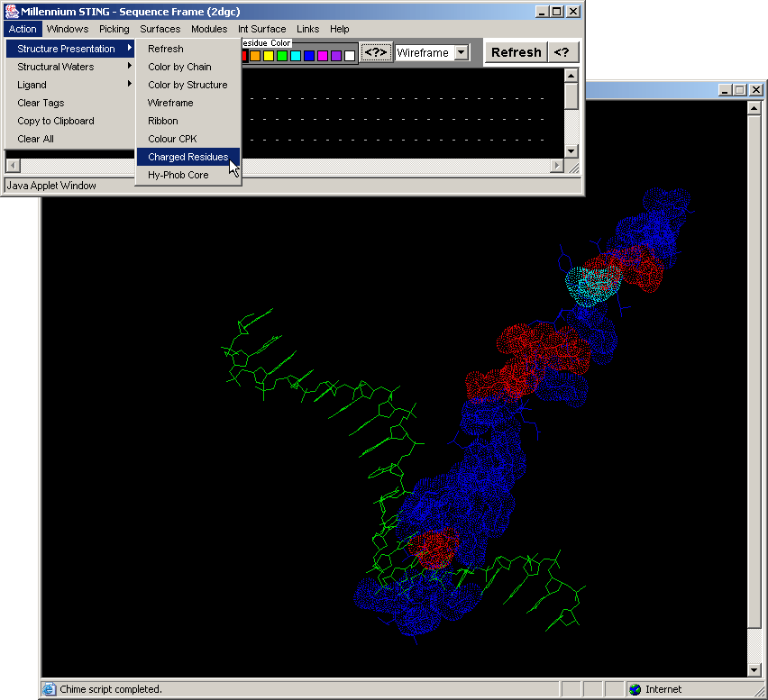Select Hy-Phob Core option
This screenshot has height=700, width=768.
188,175
